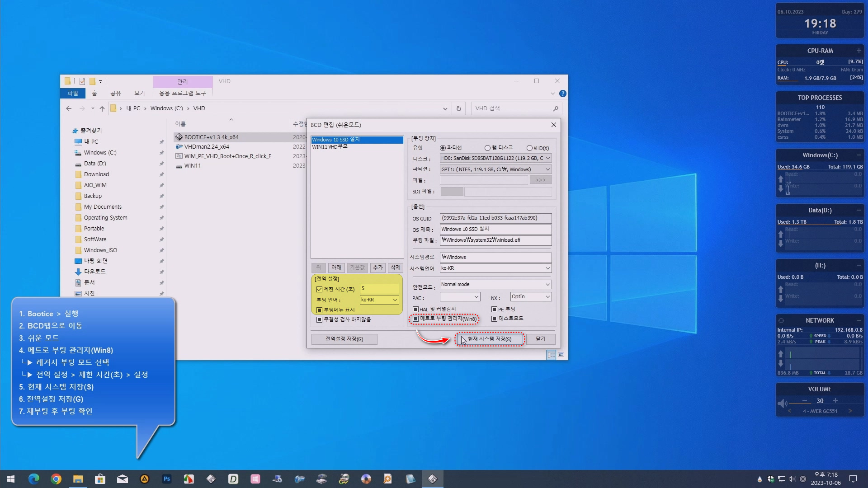Launch Google Chrome from taskbar

[56, 479]
